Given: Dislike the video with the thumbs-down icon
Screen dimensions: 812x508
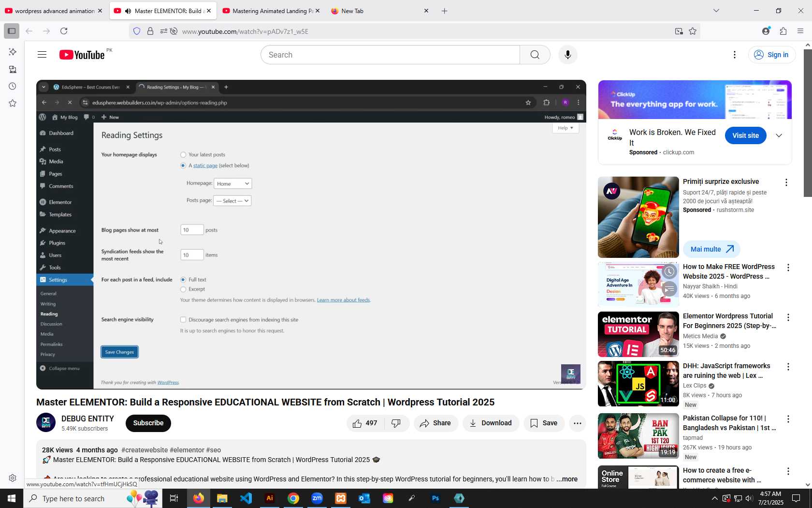Looking at the screenshot, I should [396, 423].
